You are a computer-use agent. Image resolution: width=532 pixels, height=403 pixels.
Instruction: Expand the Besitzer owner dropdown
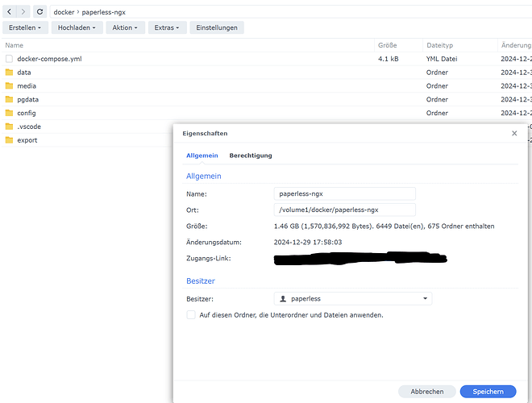425,298
